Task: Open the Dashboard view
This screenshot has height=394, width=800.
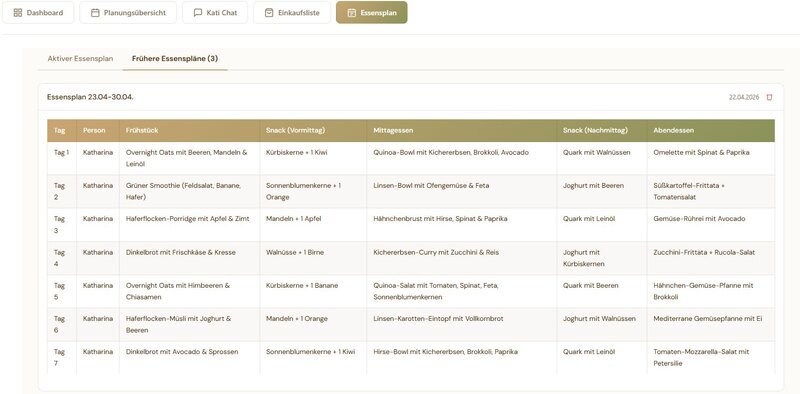Action: (x=38, y=12)
